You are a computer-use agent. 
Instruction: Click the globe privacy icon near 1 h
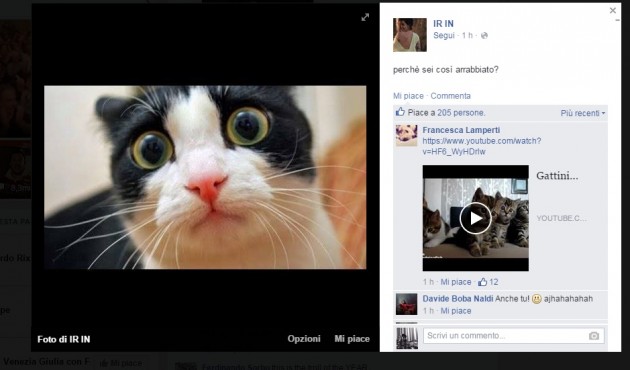[x=484, y=35]
